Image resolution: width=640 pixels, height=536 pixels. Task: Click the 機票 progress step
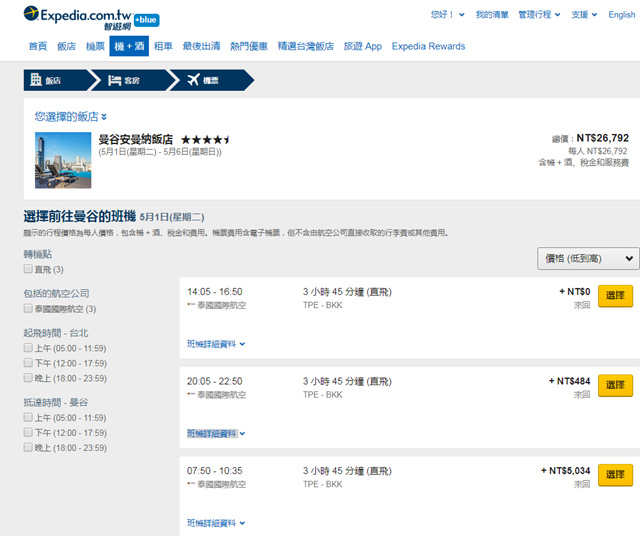(213, 80)
